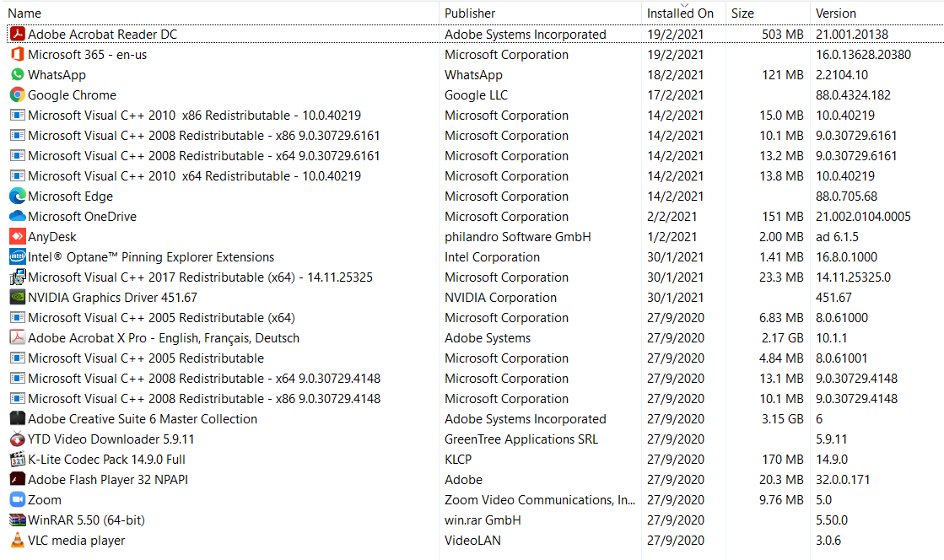This screenshot has width=944, height=560.
Task: Click the Adobe Acrobat Reader DC icon
Action: tap(18, 35)
